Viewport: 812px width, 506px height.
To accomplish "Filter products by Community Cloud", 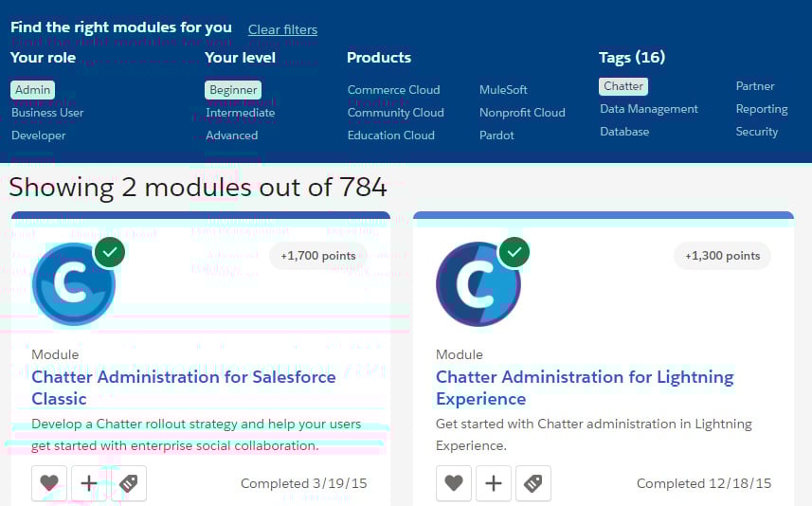I will point(396,113).
